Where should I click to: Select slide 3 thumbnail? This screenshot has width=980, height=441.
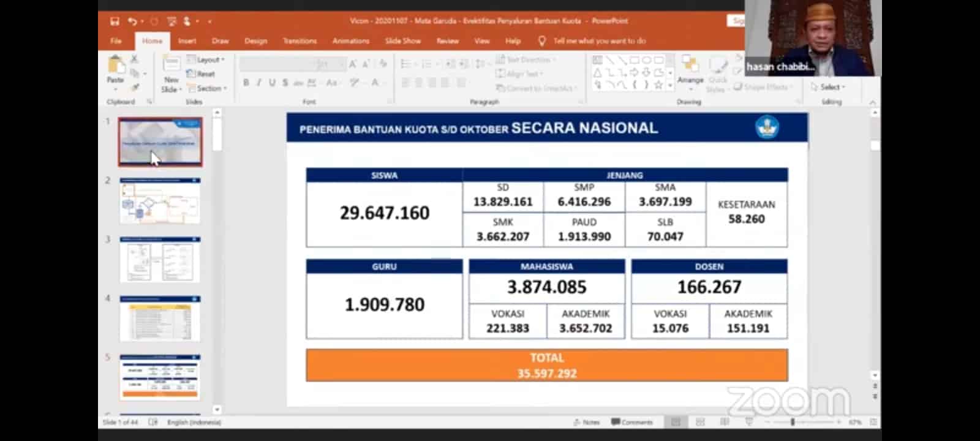[160, 260]
